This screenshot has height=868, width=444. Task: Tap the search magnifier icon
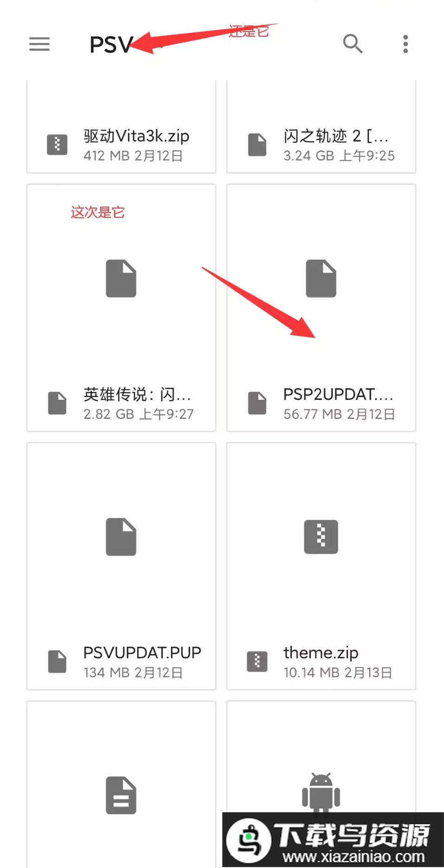[353, 44]
